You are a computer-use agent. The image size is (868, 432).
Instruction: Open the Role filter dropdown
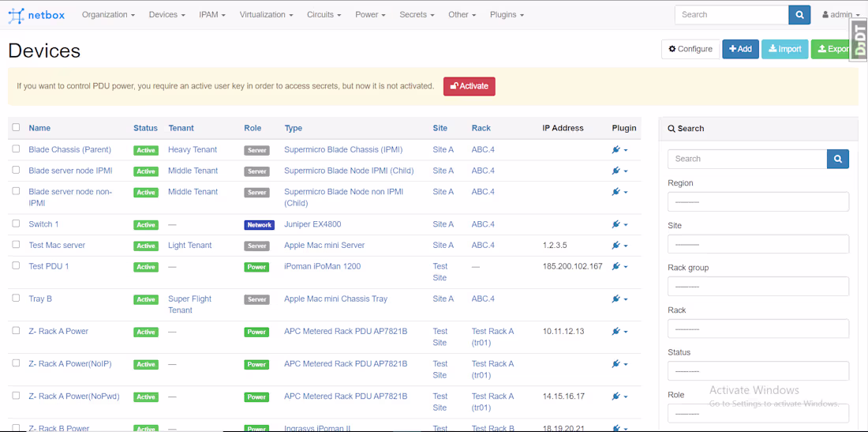pos(758,414)
